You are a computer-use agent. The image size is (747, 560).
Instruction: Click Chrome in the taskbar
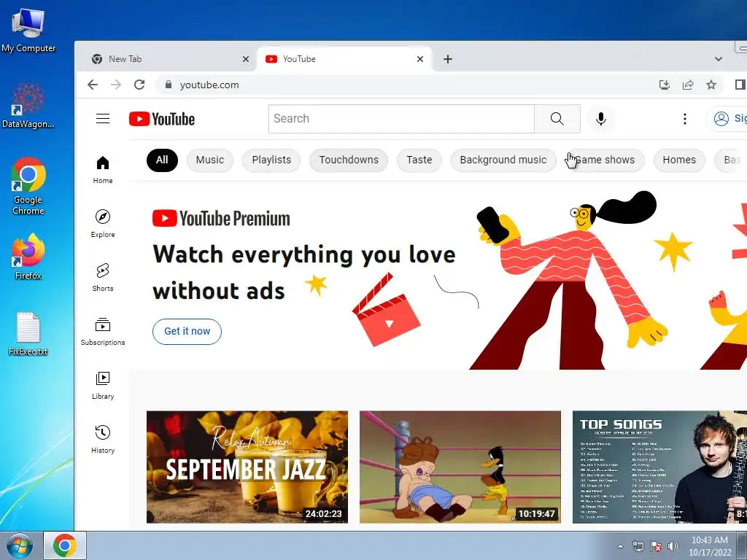(65, 545)
